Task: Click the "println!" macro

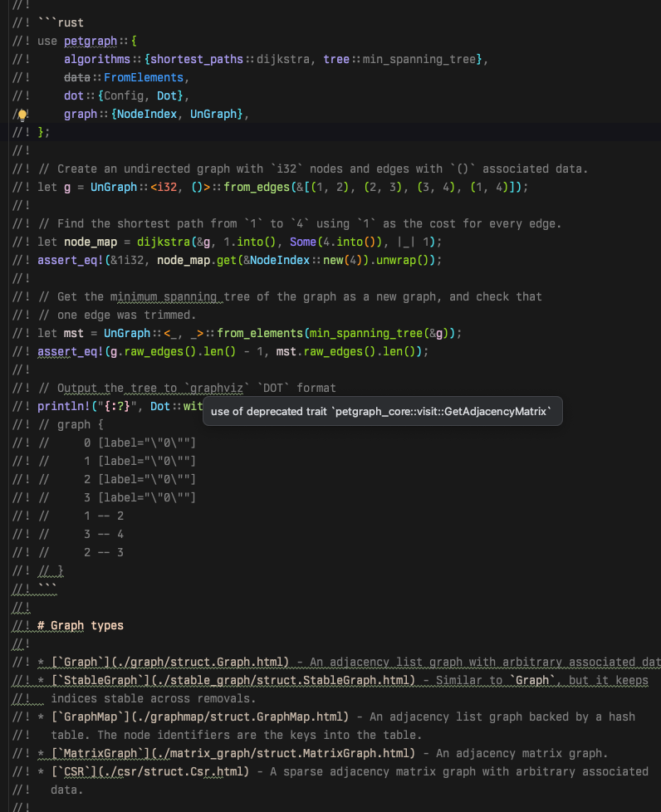Action: pos(64,407)
